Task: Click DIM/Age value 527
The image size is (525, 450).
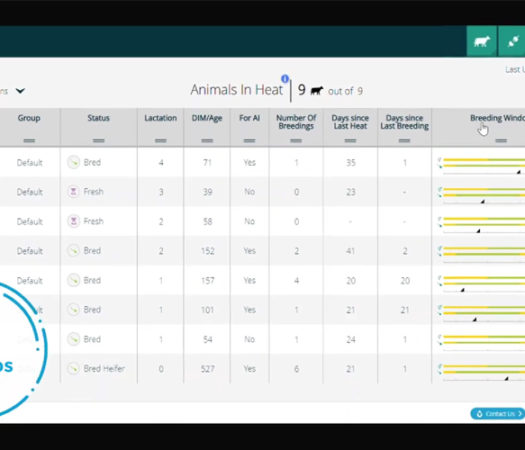Action: [207, 369]
